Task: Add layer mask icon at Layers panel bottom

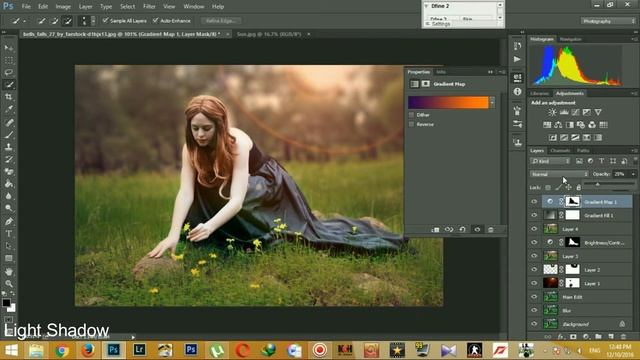Action: coord(573,337)
